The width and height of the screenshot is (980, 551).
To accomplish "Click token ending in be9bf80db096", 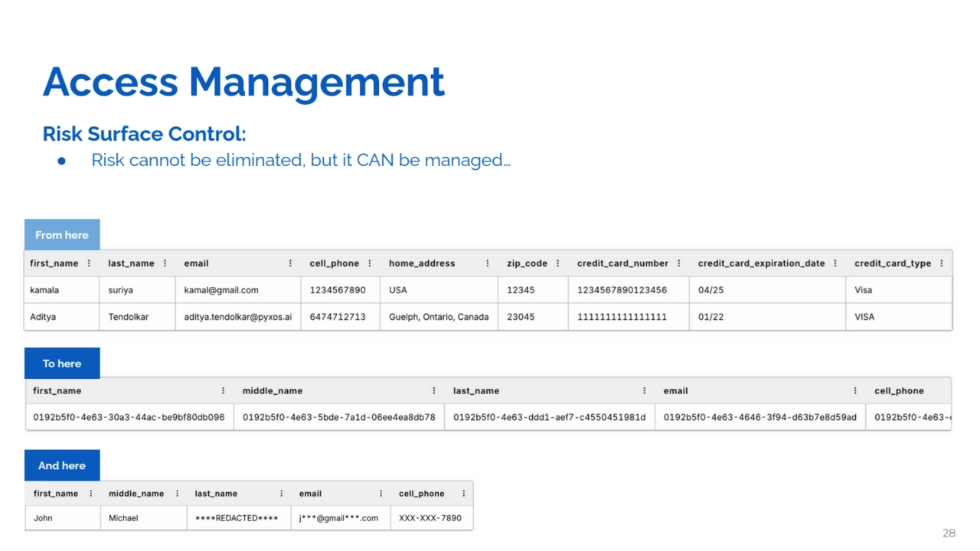I will [x=129, y=417].
